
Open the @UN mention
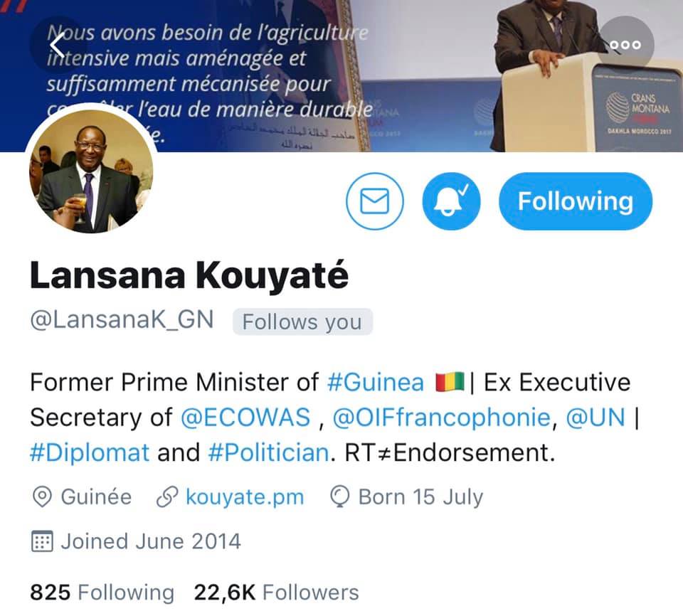(595, 418)
